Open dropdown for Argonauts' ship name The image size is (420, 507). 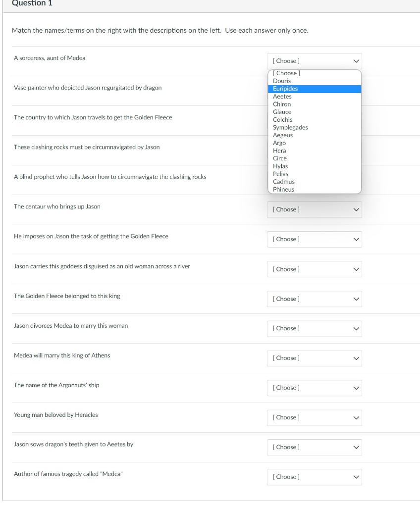point(314,388)
